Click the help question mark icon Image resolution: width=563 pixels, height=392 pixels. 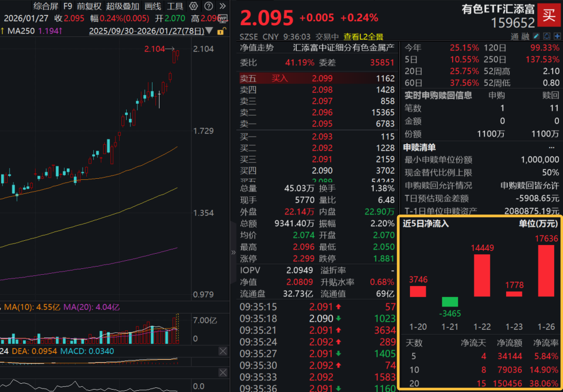click(208, 6)
